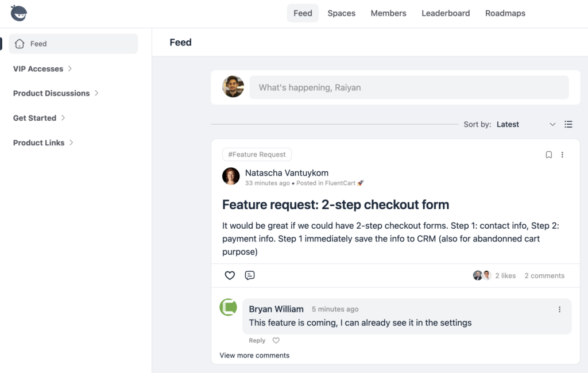Select the #Feature Request tag
588x373 pixels.
[x=257, y=155]
